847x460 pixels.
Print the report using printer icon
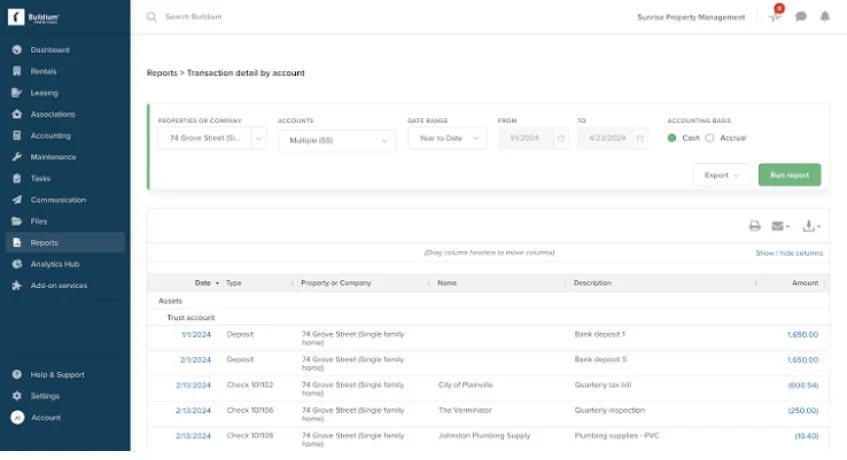pyautogui.click(x=755, y=226)
